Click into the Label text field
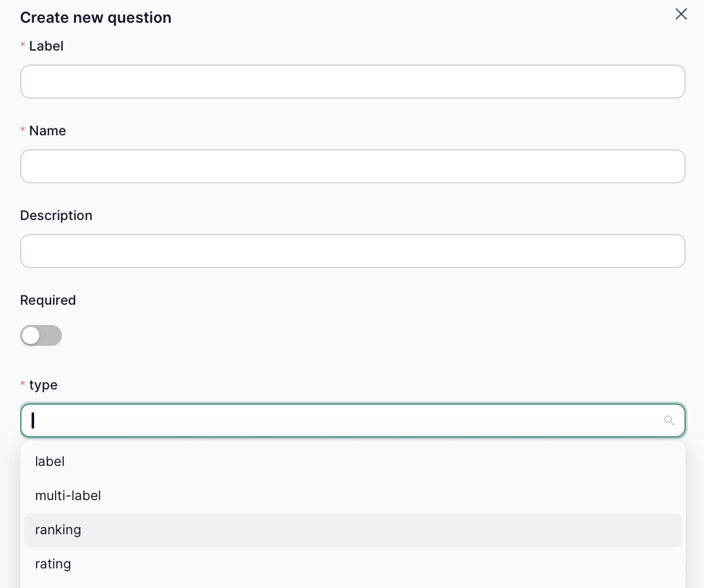 [353, 82]
